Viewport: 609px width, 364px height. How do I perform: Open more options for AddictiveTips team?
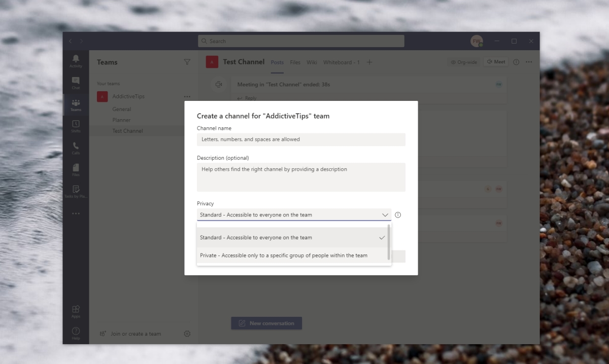click(187, 96)
